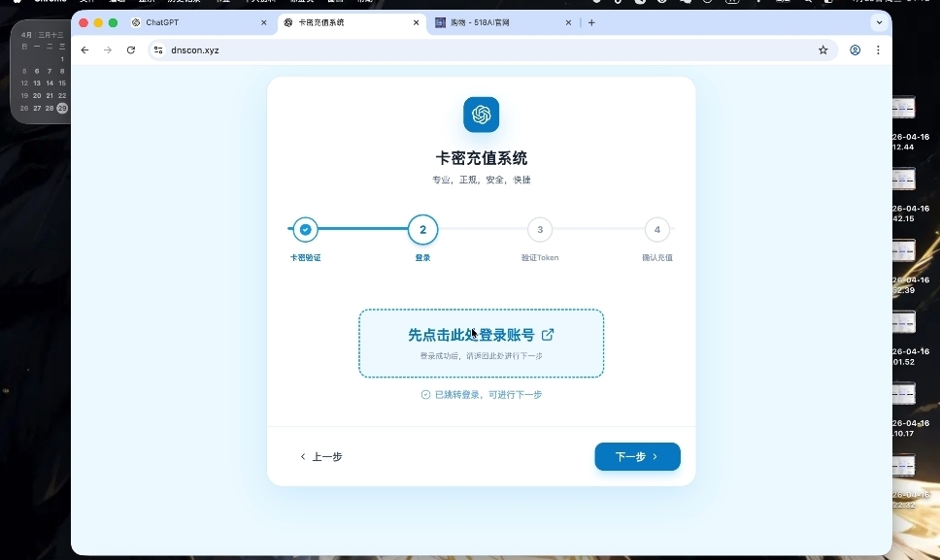Bookmark this page with the star icon

tap(823, 50)
